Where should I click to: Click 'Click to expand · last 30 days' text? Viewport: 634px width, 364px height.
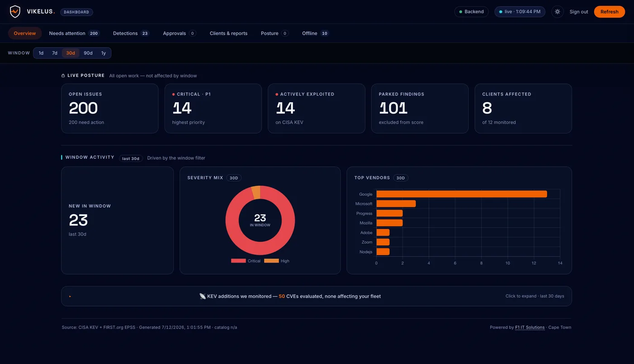coord(535,296)
